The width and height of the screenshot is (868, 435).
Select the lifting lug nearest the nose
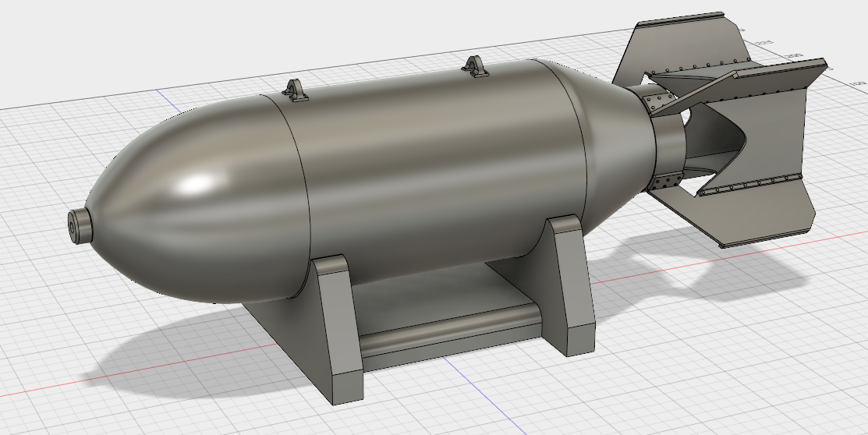tap(296, 90)
